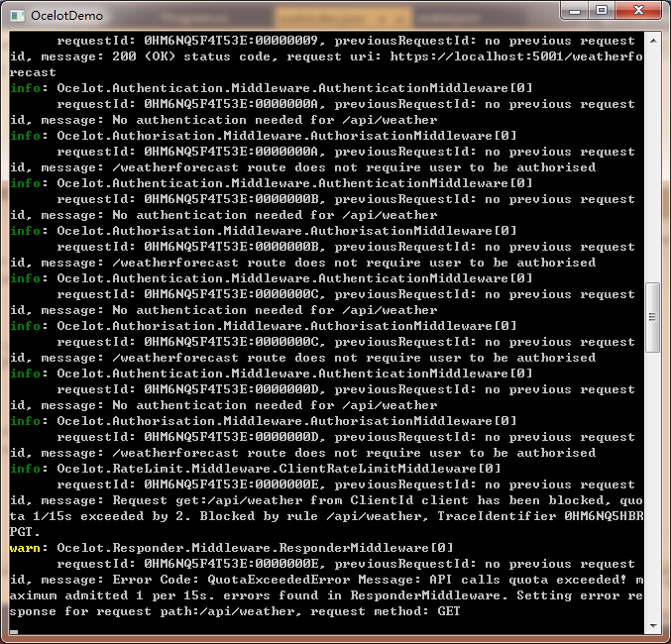Click the scrollbar up arrow
The image size is (671, 644).
click(x=653, y=41)
